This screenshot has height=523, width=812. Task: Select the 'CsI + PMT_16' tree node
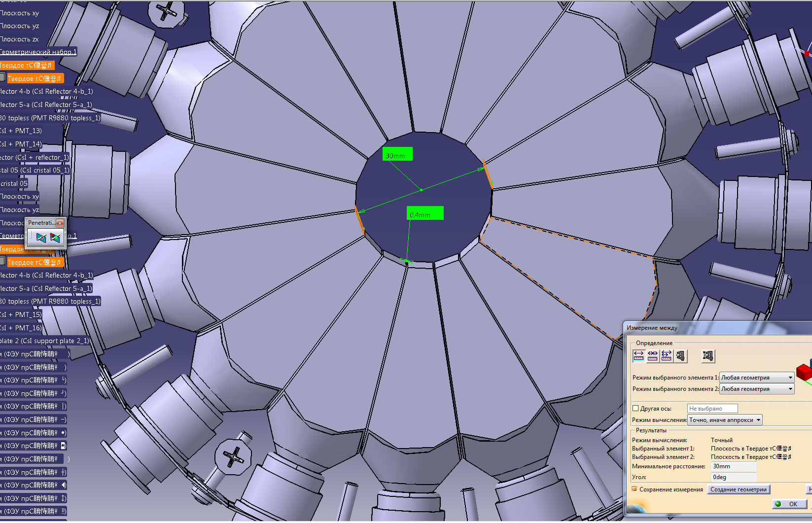pyautogui.click(x=21, y=328)
